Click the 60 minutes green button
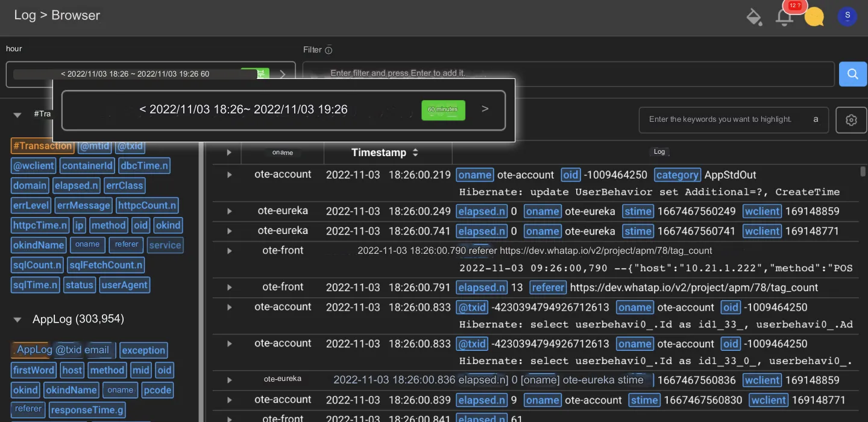This screenshot has width=868, height=422. tap(443, 110)
